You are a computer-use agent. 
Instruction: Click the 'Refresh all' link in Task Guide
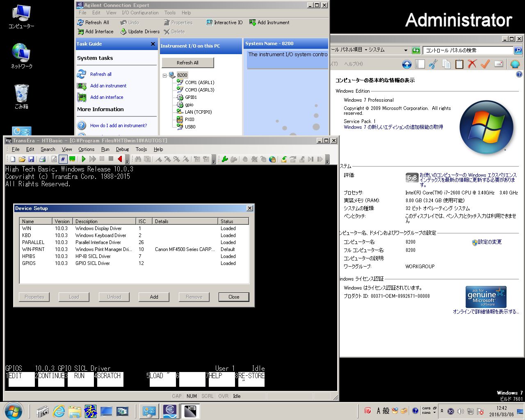pos(100,74)
